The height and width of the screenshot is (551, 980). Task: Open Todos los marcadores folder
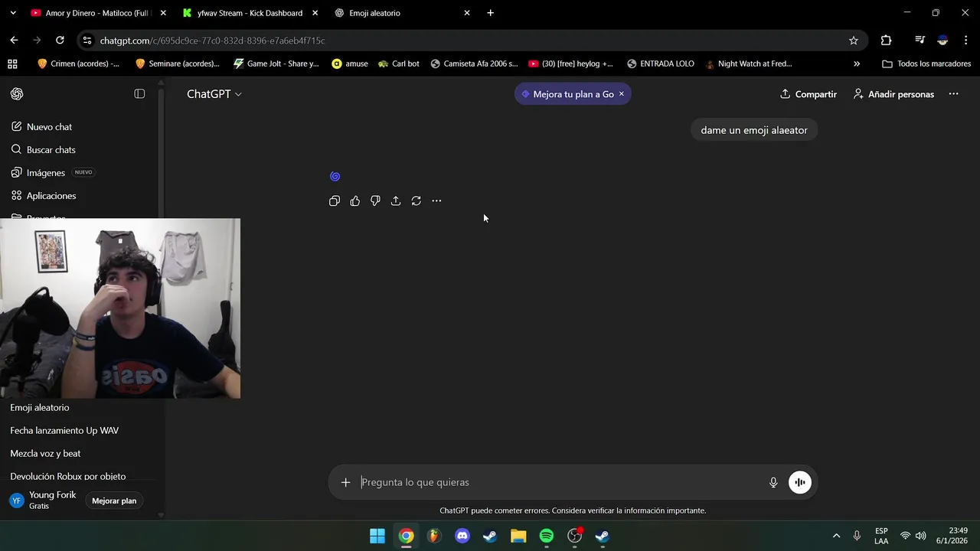tap(926, 64)
